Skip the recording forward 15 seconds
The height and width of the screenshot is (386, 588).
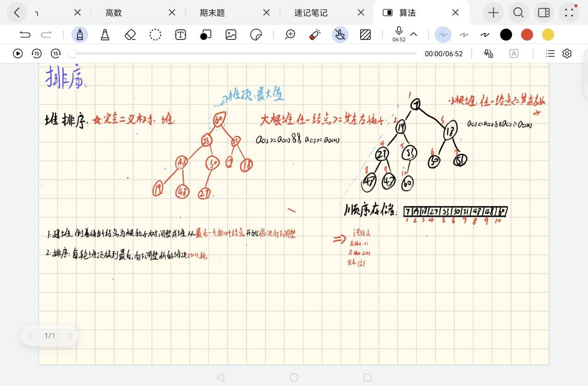coord(56,54)
